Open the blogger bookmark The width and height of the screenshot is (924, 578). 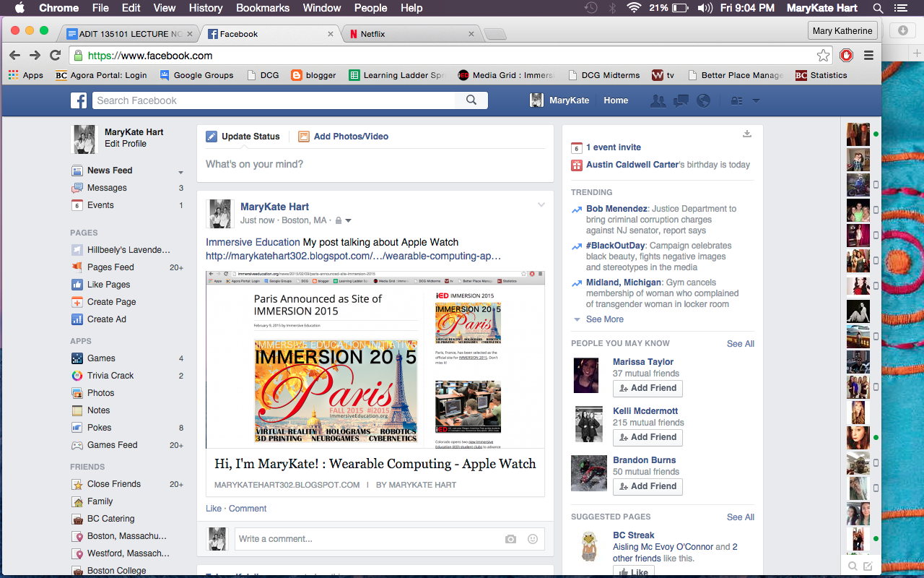click(x=313, y=75)
